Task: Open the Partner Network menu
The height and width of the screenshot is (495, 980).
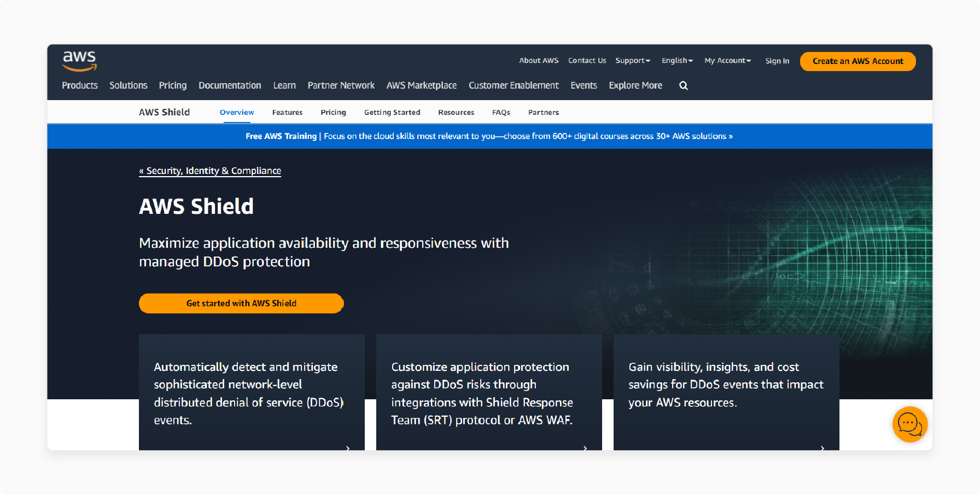Action: click(x=341, y=85)
